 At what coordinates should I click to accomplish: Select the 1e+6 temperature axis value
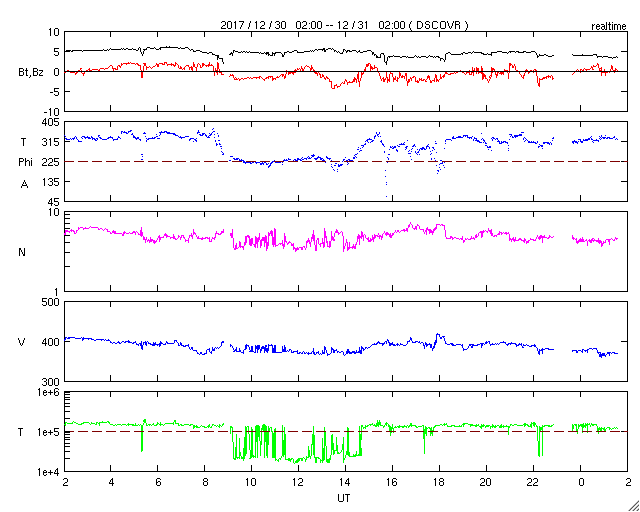tap(46, 393)
